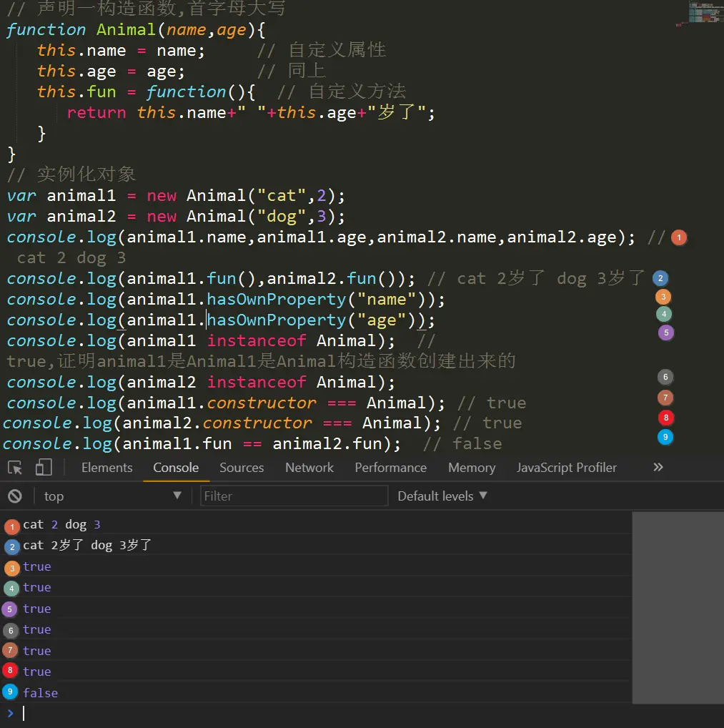Click the animal1 instanceof Animal line

point(201,341)
